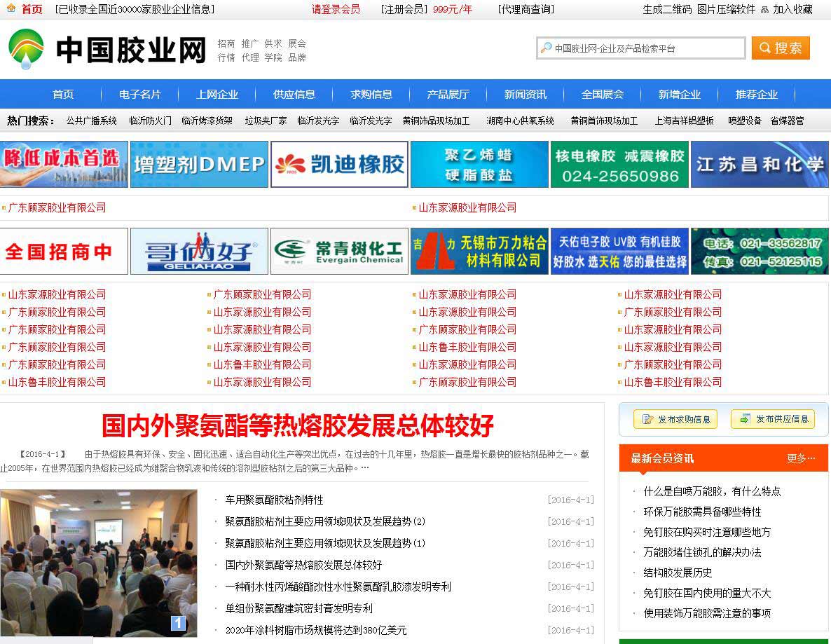Open 上网企业 navigation item
831x644 pixels.
point(217,95)
